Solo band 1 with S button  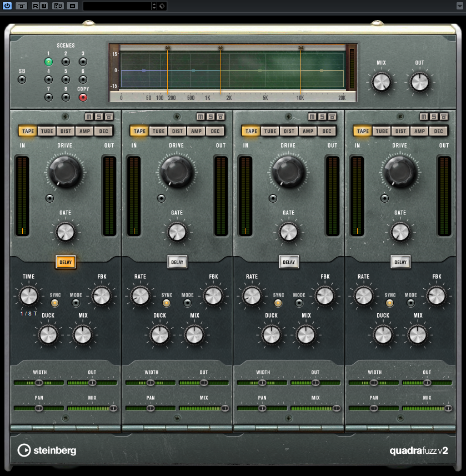[x=99, y=117]
